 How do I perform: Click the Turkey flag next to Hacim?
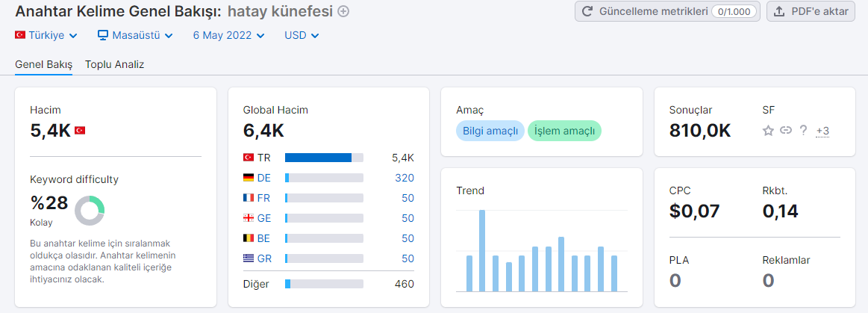tap(80, 131)
